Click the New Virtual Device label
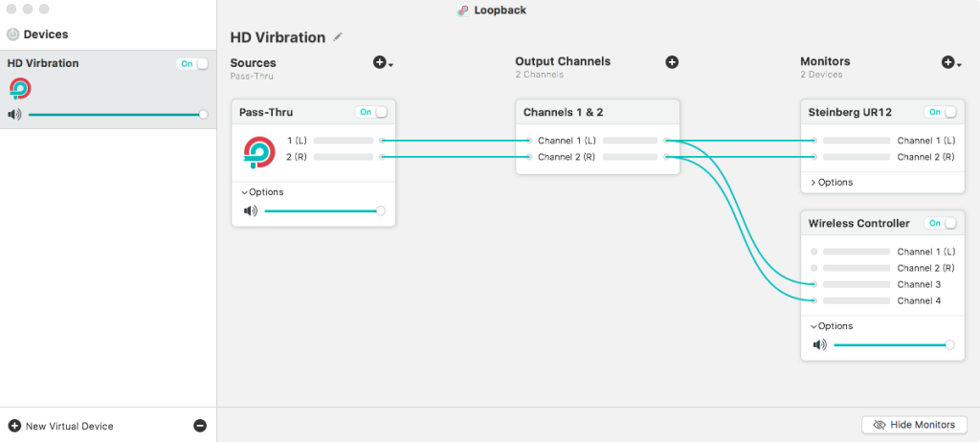980x442 pixels. pyautogui.click(x=69, y=427)
